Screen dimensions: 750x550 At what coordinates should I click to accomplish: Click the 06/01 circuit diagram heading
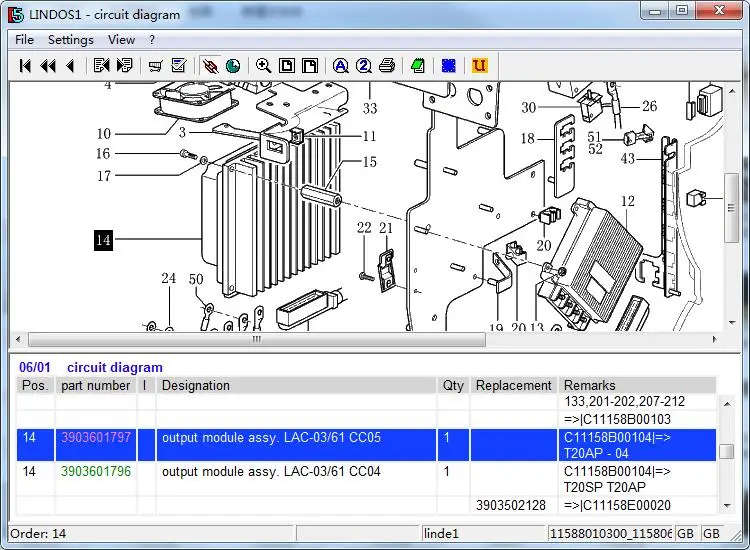(x=91, y=367)
